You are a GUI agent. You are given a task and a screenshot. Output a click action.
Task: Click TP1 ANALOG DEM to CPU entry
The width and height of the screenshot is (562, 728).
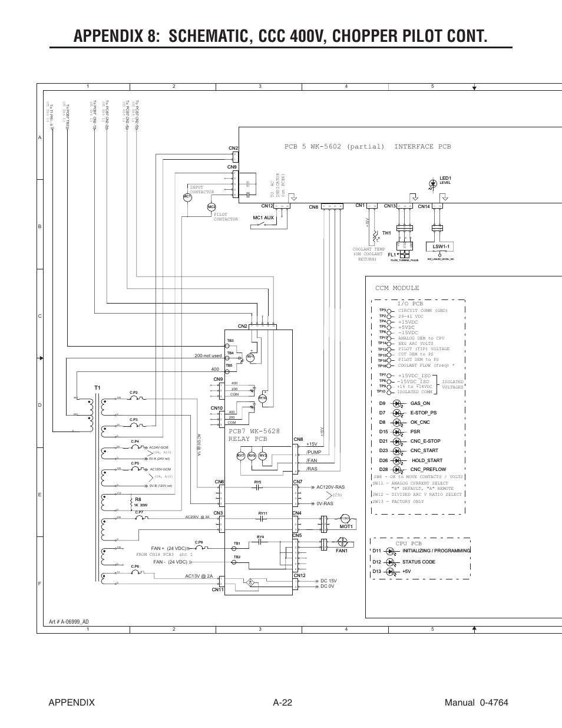pos(411,338)
